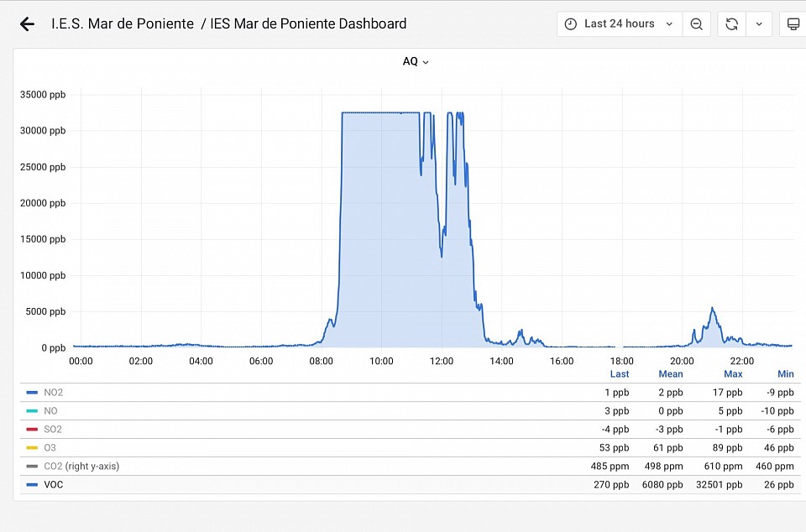Go back using the left arrow icon
Screen dimensions: 806x532
(x=27, y=24)
